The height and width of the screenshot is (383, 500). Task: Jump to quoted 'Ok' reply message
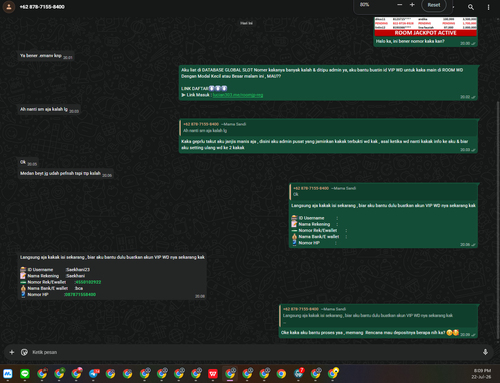pos(383,191)
